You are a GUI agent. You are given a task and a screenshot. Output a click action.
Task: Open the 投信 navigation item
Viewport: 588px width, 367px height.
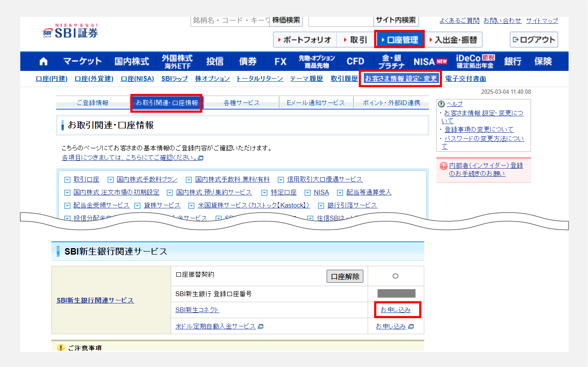point(215,61)
